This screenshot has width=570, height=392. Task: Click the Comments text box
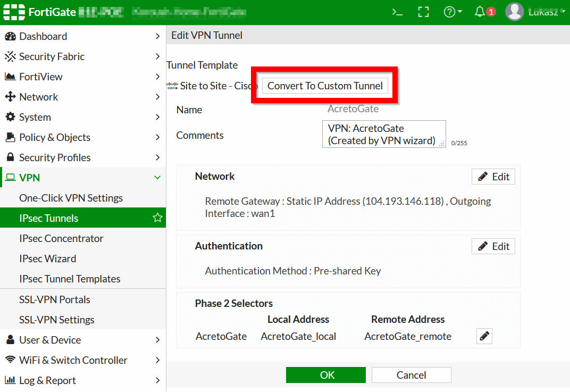pos(384,134)
